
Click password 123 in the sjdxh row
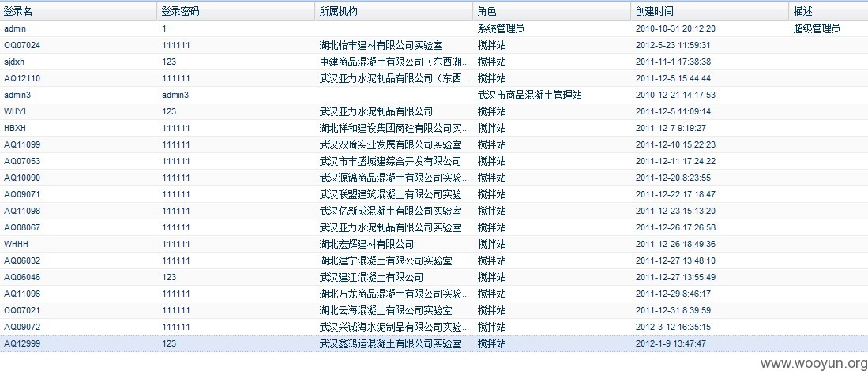(x=169, y=62)
